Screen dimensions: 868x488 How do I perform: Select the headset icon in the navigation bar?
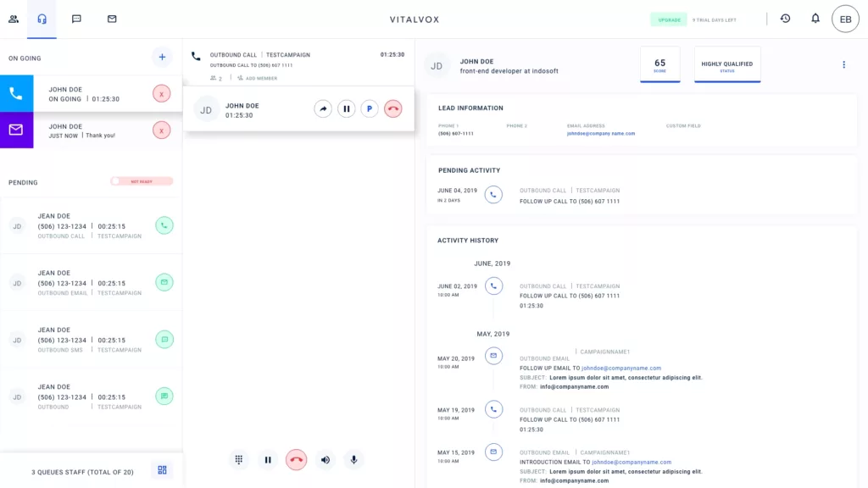click(x=42, y=19)
